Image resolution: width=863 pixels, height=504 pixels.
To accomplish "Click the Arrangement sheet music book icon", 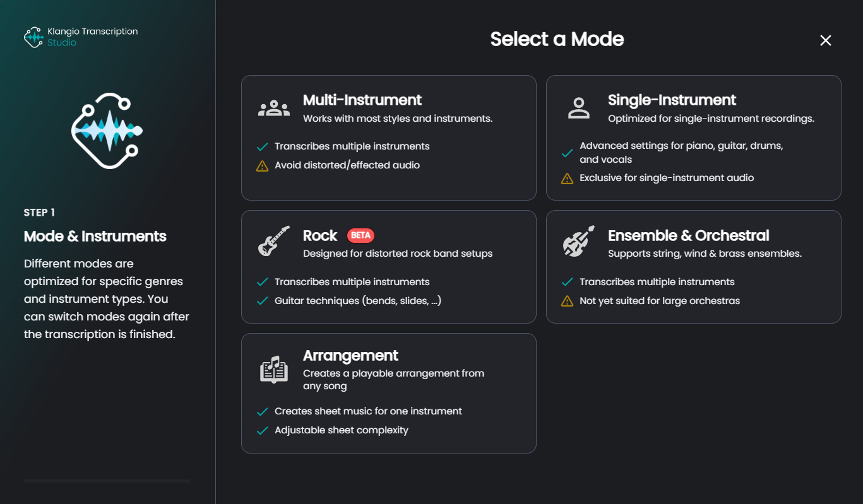I will [274, 370].
